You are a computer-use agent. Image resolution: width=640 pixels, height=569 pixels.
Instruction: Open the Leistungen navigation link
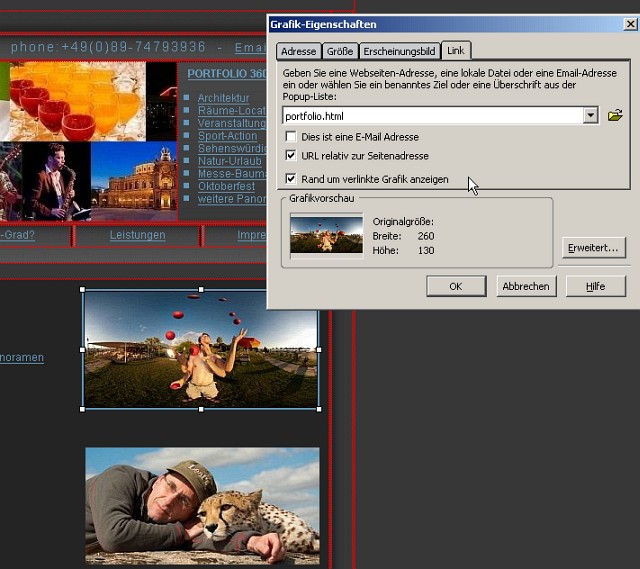137,235
